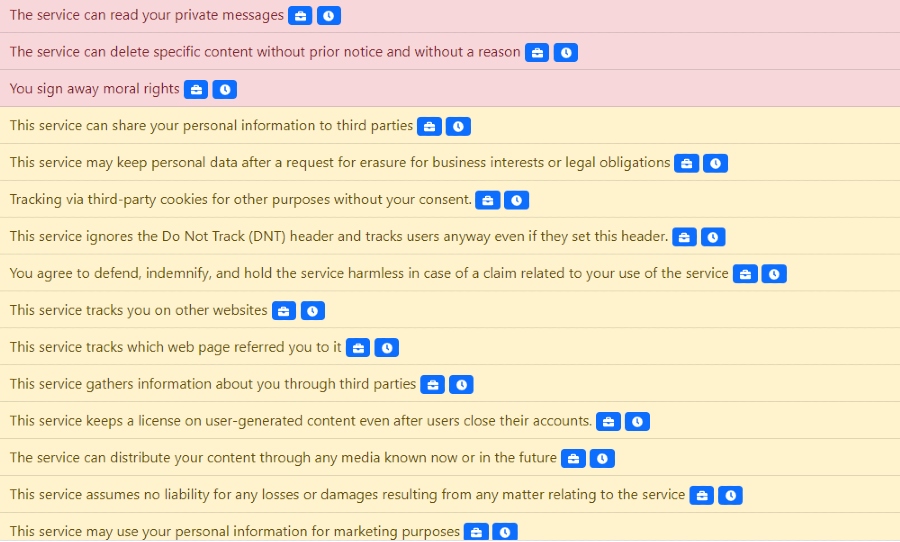This screenshot has height=542, width=900.
Task: Click clock icon beside 'share your personal information to third parties'
Action: click(459, 126)
